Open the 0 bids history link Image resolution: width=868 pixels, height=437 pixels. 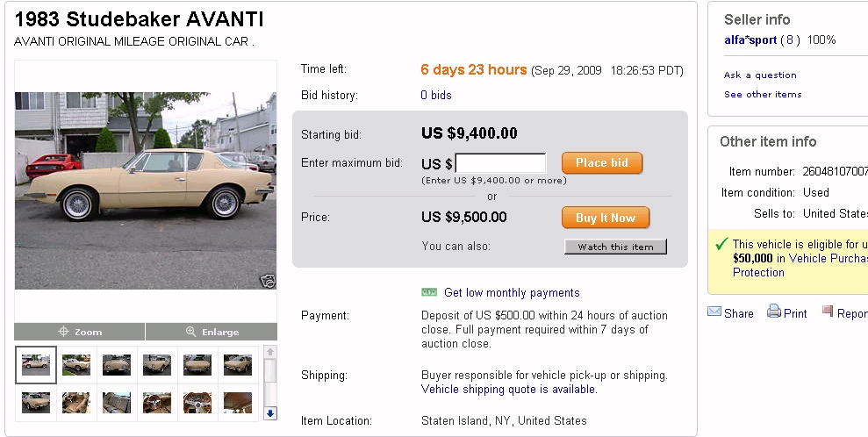click(x=436, y=95)
